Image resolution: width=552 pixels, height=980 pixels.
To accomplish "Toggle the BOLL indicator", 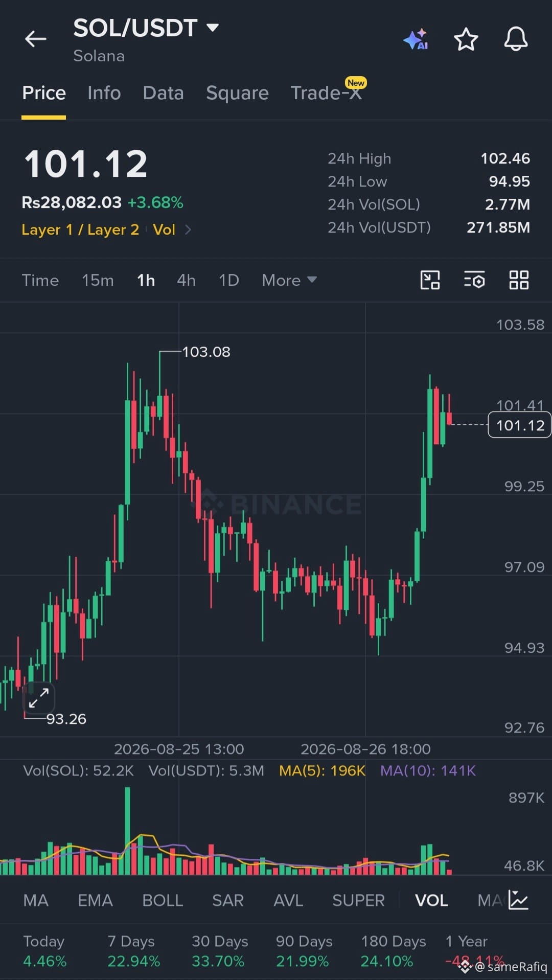I will (163, 900).
